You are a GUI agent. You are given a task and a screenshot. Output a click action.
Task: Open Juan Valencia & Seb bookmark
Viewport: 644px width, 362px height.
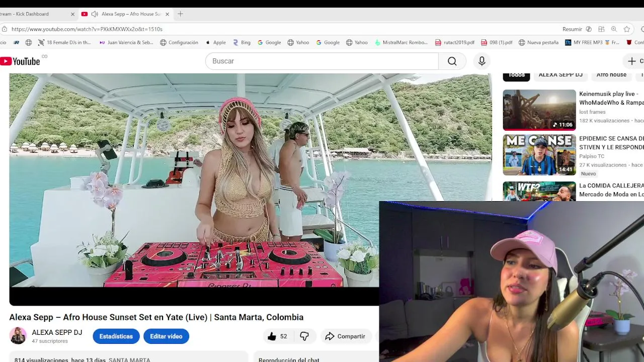point(126,43)
